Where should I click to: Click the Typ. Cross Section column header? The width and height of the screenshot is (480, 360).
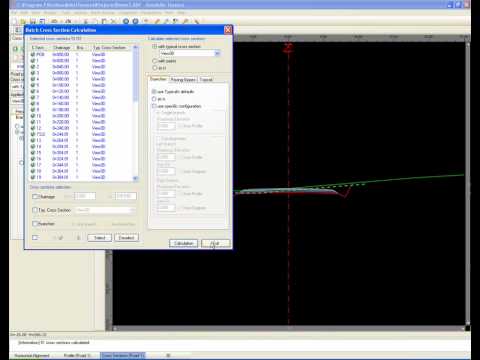(109, 48)
